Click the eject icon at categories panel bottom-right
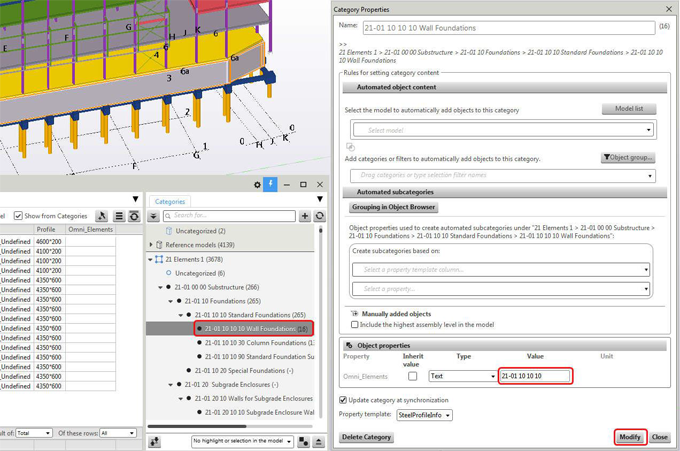This screenshot has width=680, height=451. point(320,441)
